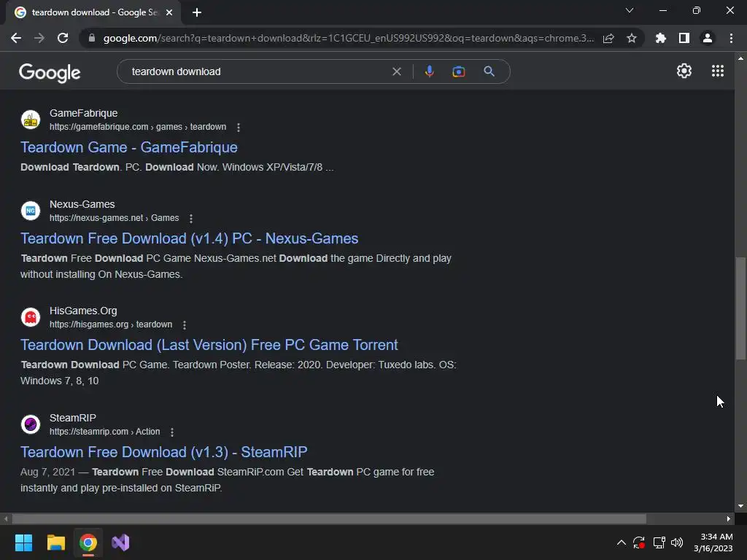The width and height of the screenshot is (747, 560).
Task: Open the HisGames.Org result options menu
Action: click(185, 324)
